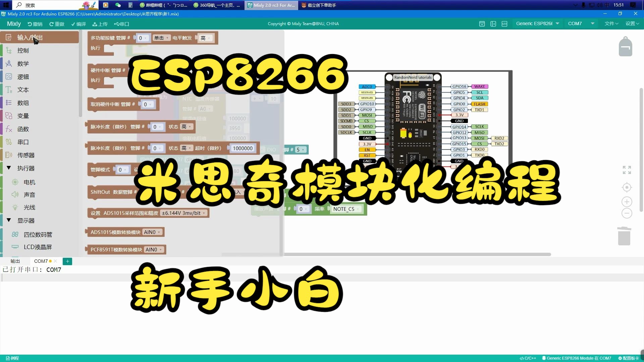The image size is (644, 362).
Task: Toggle the code-only view mode
Action: pyautogui.click(x=504, y=24)
